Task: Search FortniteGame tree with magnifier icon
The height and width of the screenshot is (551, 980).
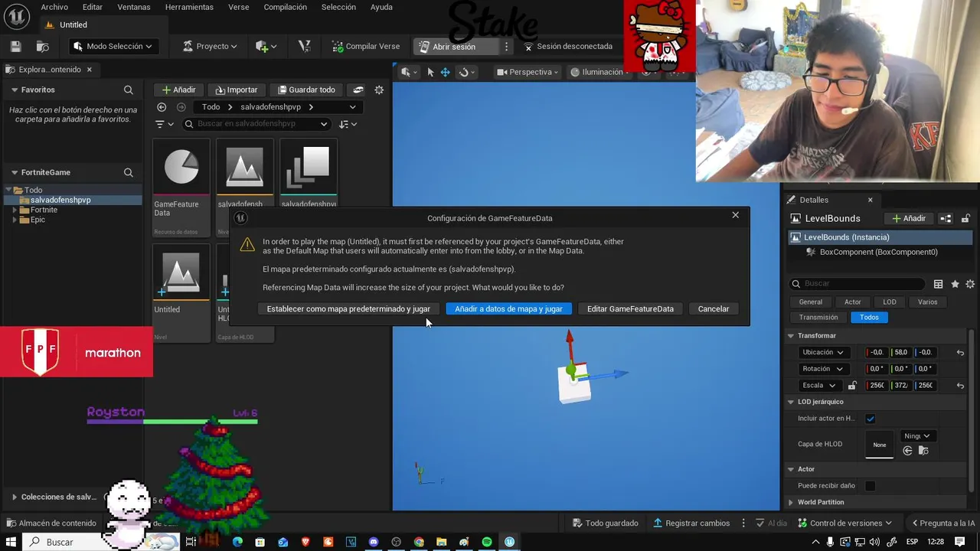Action: click(x=129, y=173)
